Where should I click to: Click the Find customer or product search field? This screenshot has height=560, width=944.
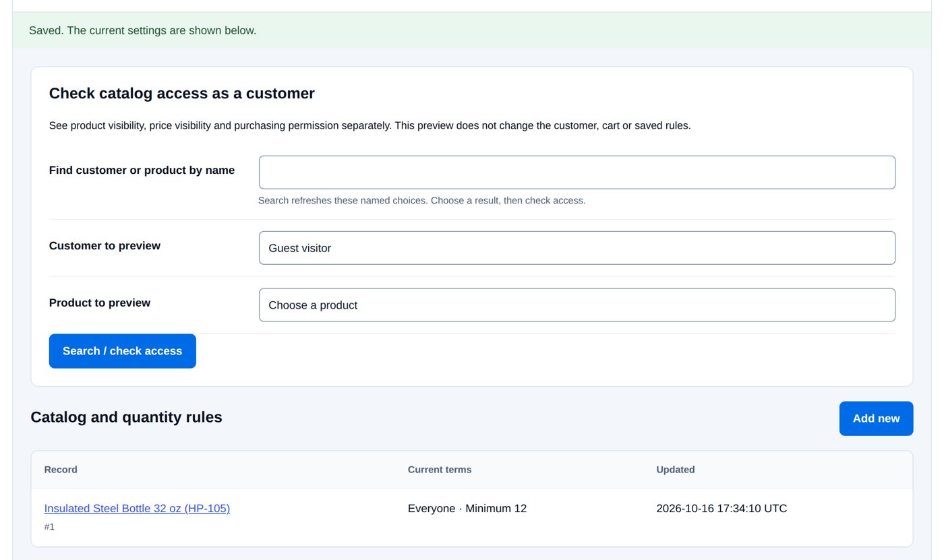577,173
